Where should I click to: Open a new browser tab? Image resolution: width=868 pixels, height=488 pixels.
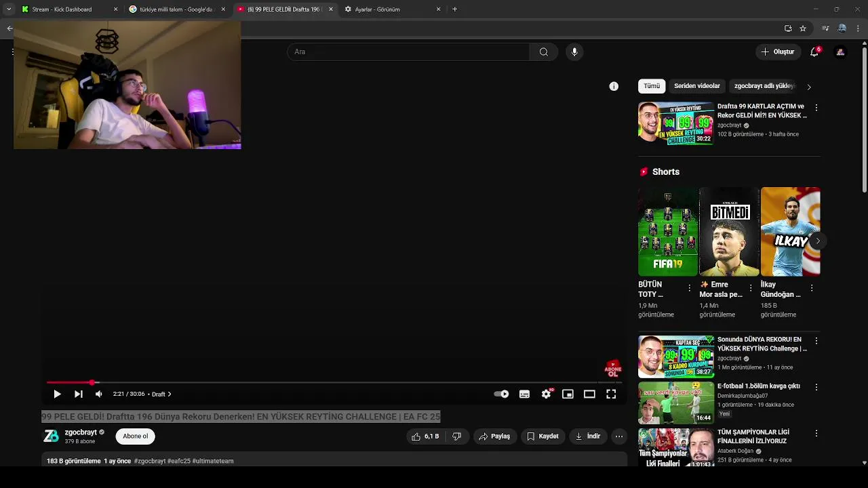[454, 9]
